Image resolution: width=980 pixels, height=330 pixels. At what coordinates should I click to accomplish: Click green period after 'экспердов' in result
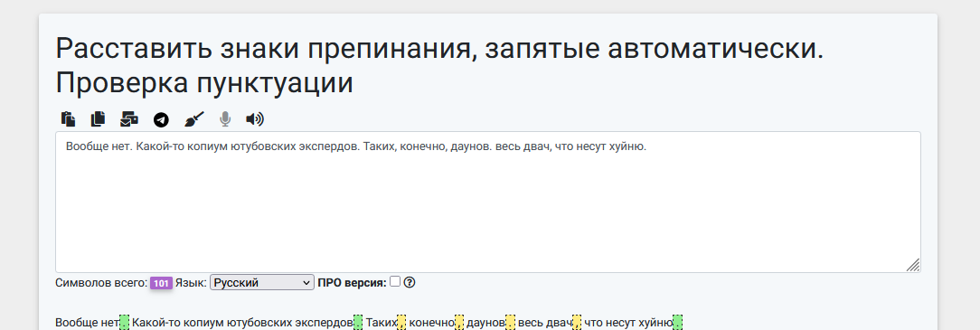coord(358,323)
